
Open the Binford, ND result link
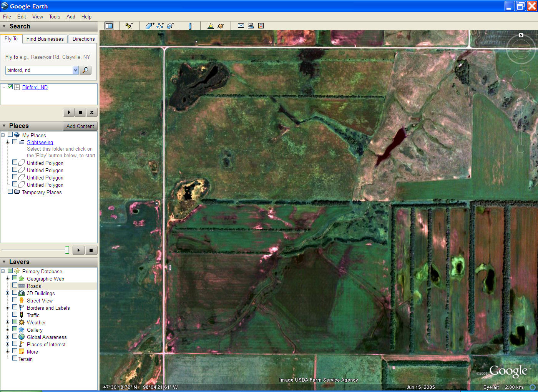click(x=35, y=87)
